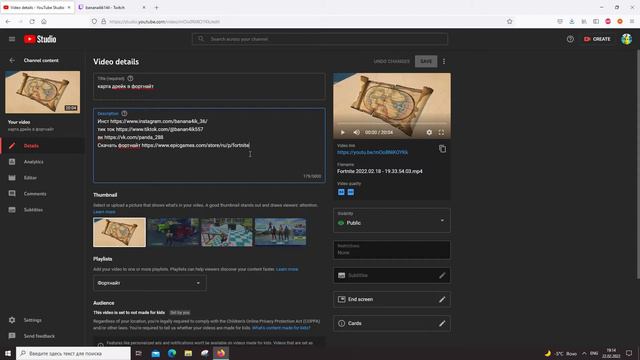Viewport: 640px width, 360px height.
Task: Open video preview settings gear
Action: coord(429,132)
